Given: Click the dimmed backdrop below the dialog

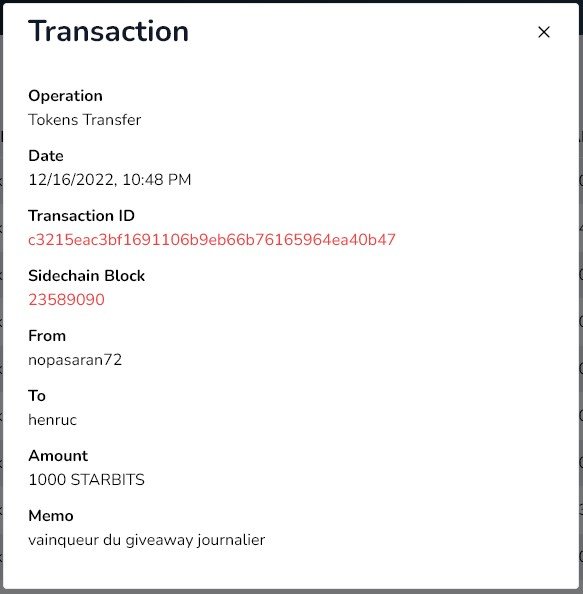Looking at the screenshot, I should pos(291,592).
